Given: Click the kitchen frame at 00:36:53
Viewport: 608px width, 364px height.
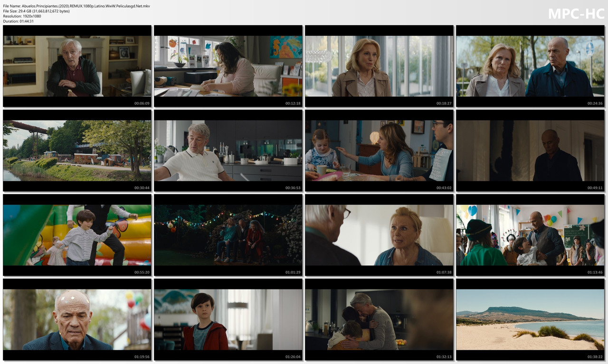Looking at the screenshot, I should 228,150.
